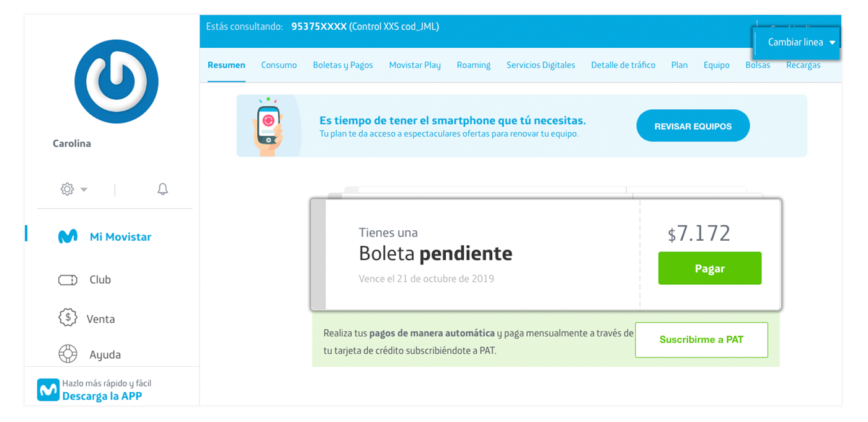
Task: Click the smartphone promo illustration
Action: tap(268, 125)
